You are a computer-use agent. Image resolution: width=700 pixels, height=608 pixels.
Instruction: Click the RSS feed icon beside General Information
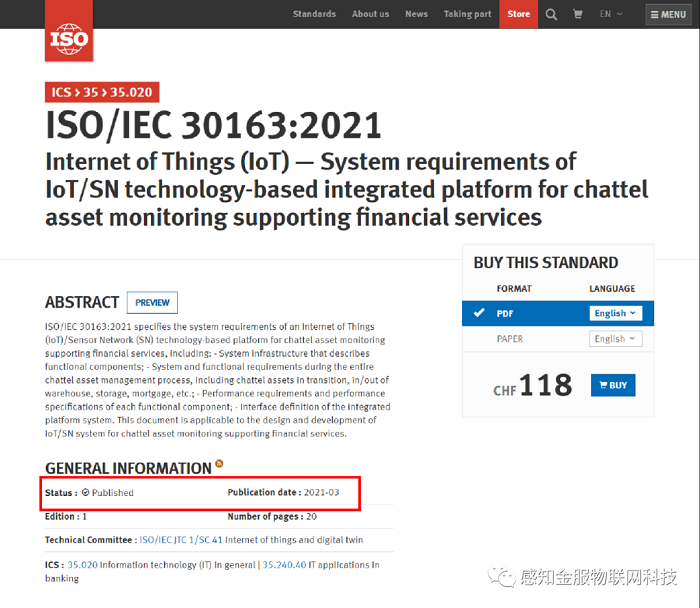coord(219,465)
